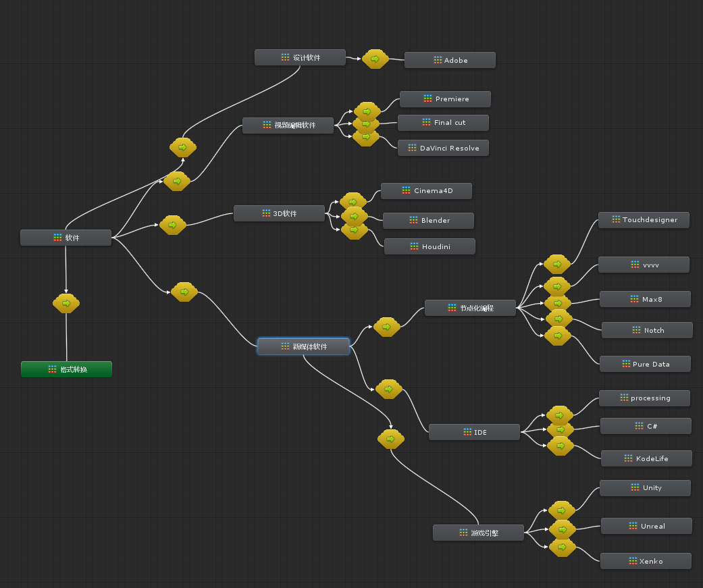Select the yellow arrow connector on the line to 游戏引擎
Viewport: 703px width, 588px height.
[x=391, y=439]
